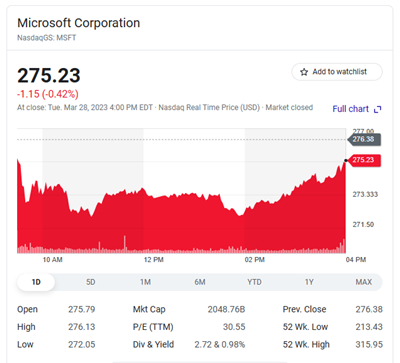Viewport: 400px width, 363px height.
Task: Click the Microsoft Corporation title
Action: pos(79,23)
